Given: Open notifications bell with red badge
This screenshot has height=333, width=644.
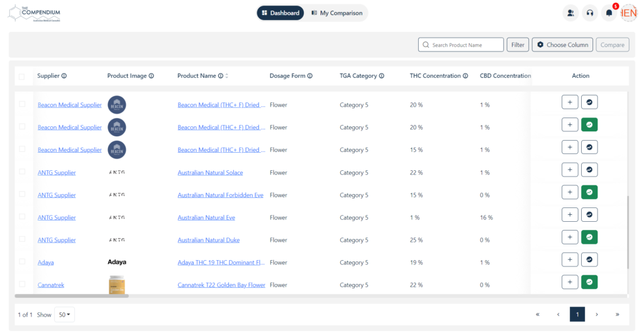Looking at the screenshot, I should click(609, 13).
